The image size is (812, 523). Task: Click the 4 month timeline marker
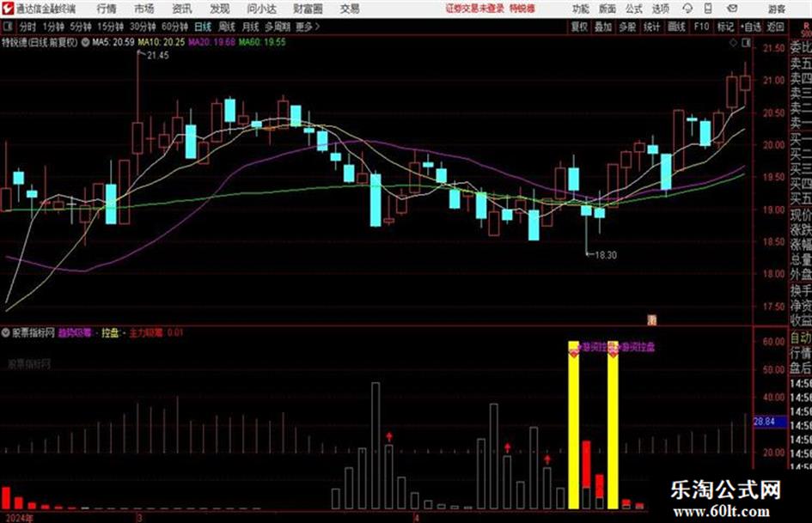(416, 518)
